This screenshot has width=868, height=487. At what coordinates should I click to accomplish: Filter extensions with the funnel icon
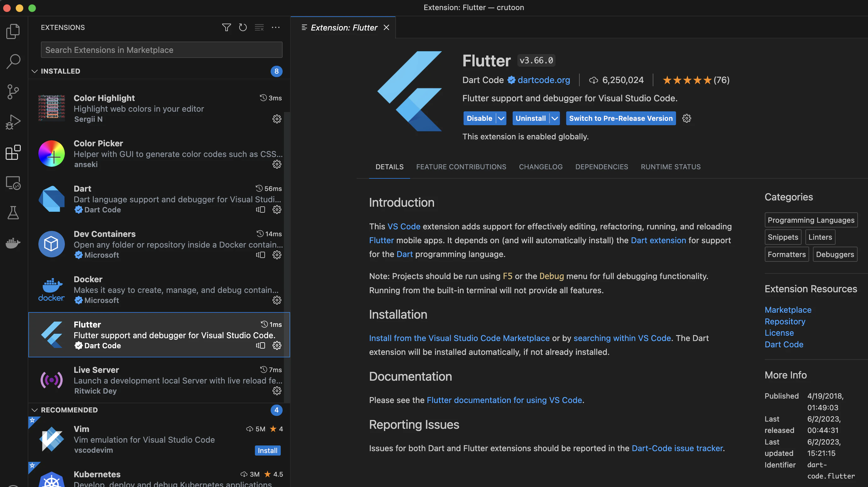(x=226, y=27)
